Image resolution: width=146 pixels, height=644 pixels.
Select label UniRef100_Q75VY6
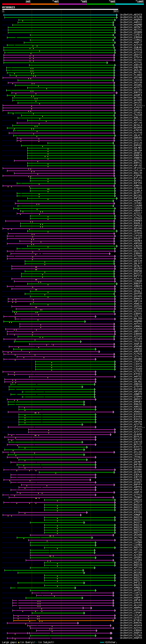coord(131,50)
